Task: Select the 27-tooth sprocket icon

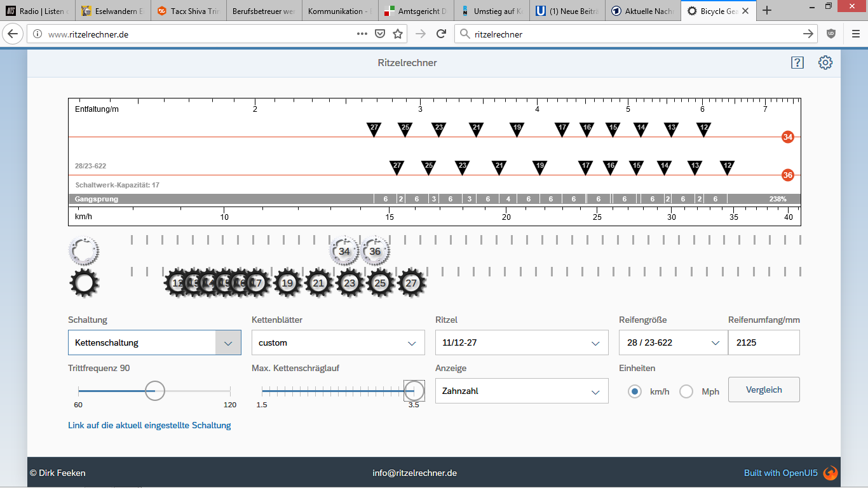Action: pyautogui.click(x=411, y=283)
